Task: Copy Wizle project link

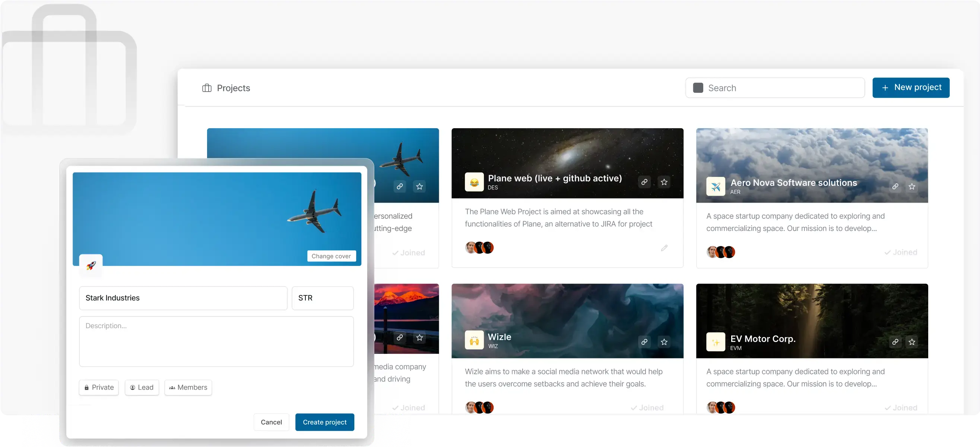Action: 644,342
